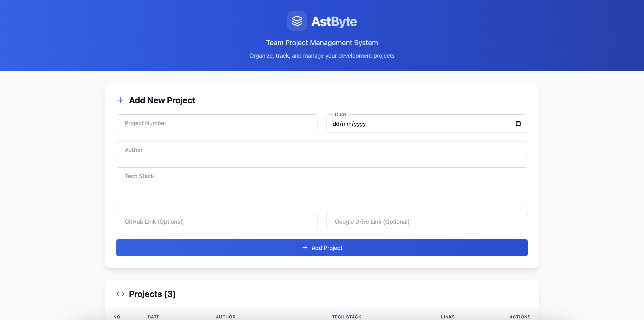This screenshot has height=320, width=644.
Task: Click the AUTHOR column header
Action: [x=225, y=317]
